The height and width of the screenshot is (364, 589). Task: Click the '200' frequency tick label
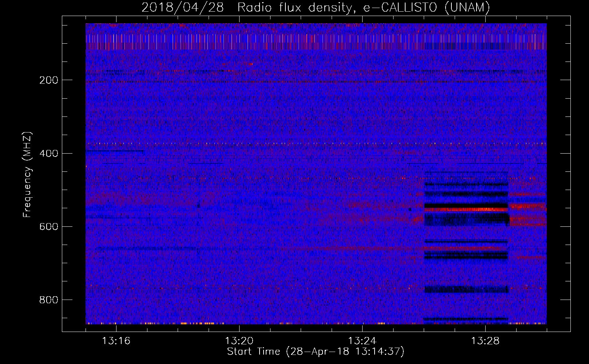[x=49, y=80]
